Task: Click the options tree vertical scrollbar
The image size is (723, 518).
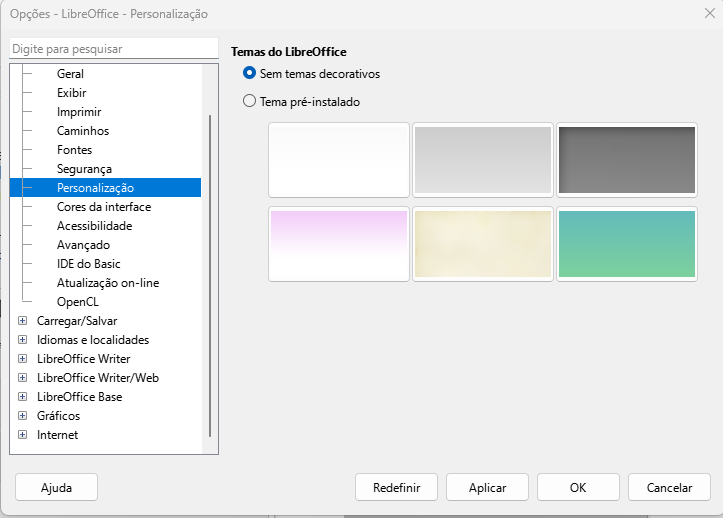Action: pyautogui.click(x=210, y=276)
